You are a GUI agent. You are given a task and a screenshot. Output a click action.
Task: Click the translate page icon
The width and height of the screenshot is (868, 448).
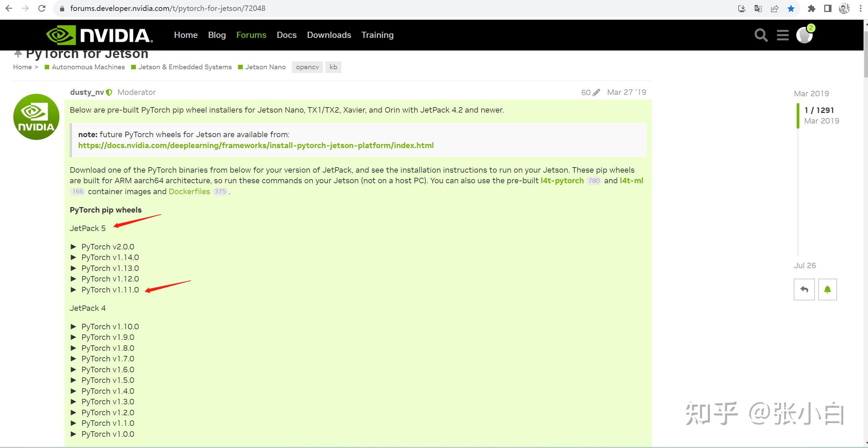coord(758,9)
